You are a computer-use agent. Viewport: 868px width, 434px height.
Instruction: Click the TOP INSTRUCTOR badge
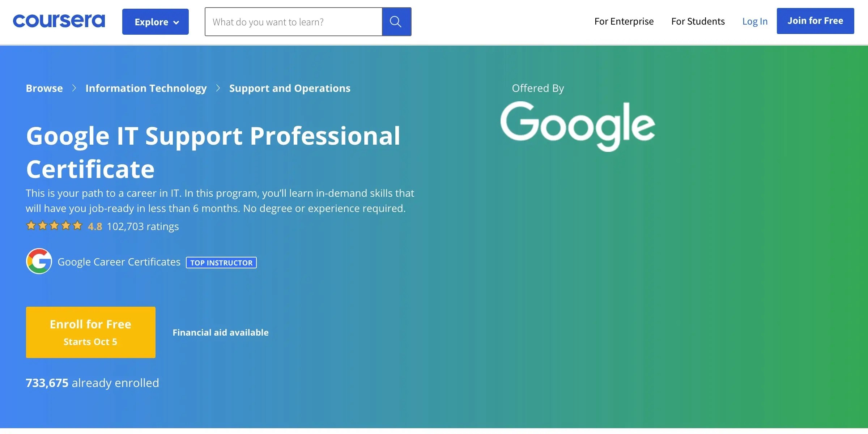[x=221, y=263]
